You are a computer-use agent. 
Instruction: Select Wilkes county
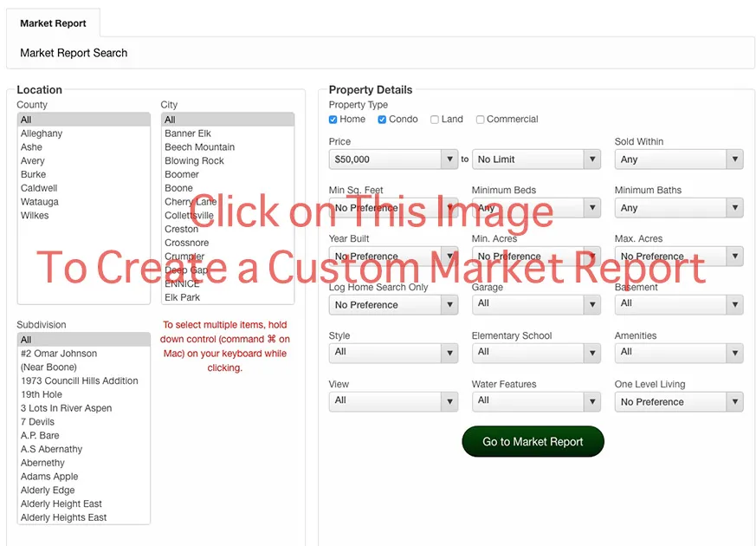[84, 215]
